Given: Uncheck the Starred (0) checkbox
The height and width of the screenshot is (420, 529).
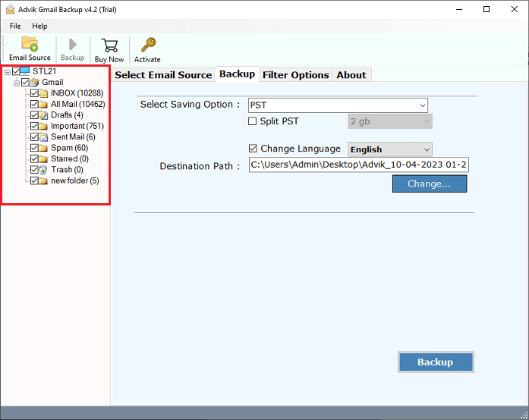Looking at the screenshot, I should point(34,158).
